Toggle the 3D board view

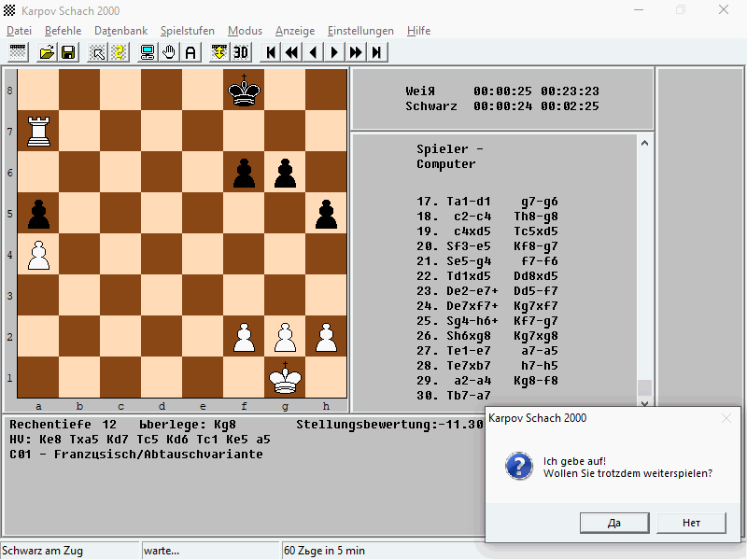point(241,52)
